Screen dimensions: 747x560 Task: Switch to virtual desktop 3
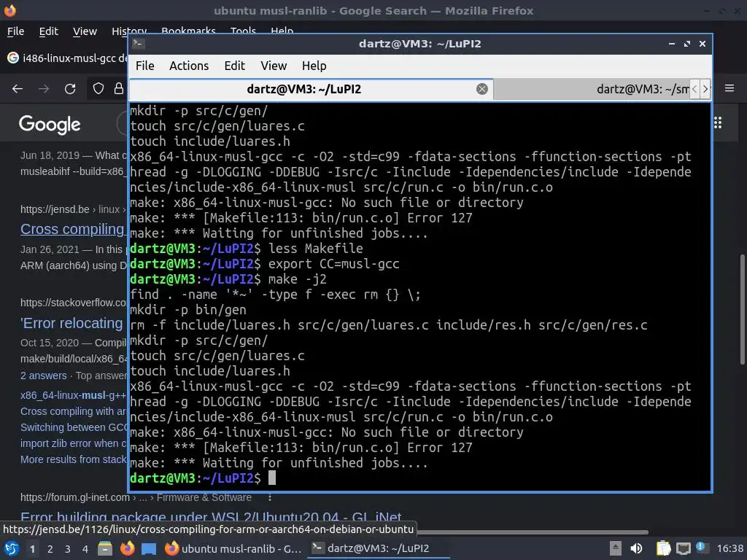[68, 549]
